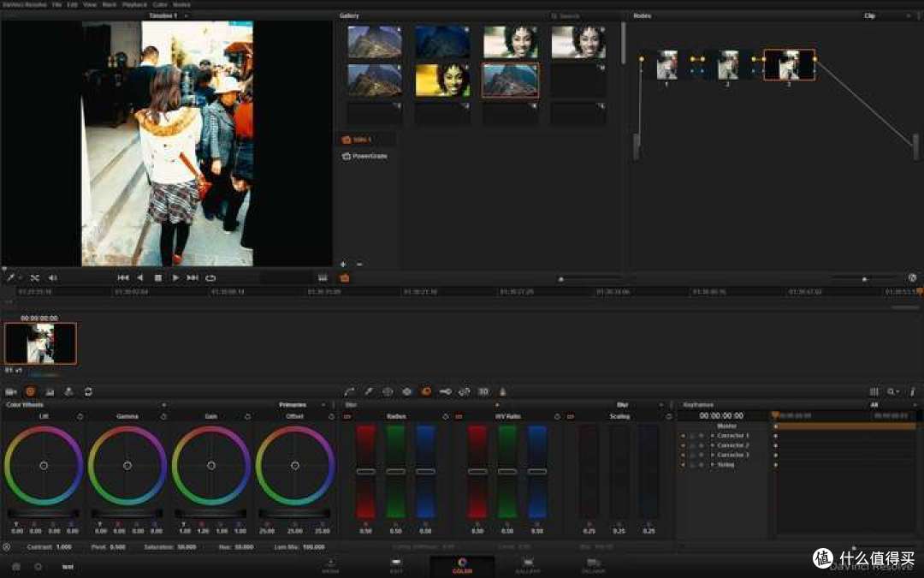Mute the viewer audio speaker icon
This screenshot has height=578, width=924.
point(53,277)
